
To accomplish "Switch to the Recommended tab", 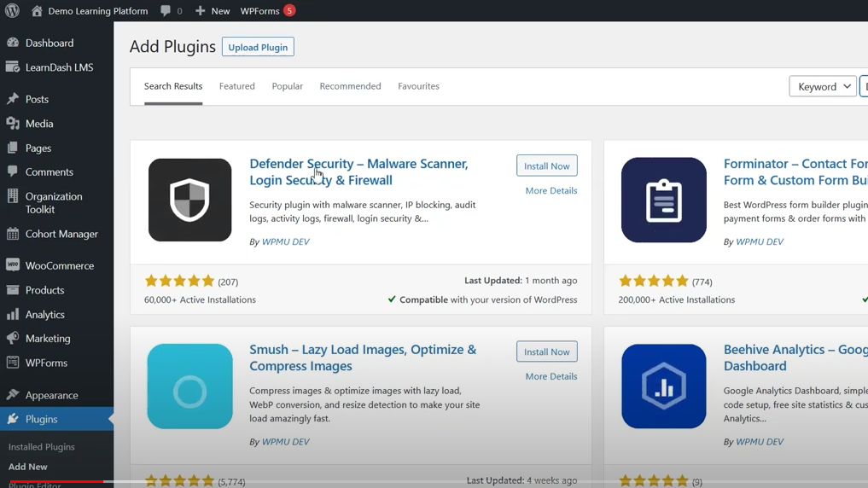I will [351, 86].
